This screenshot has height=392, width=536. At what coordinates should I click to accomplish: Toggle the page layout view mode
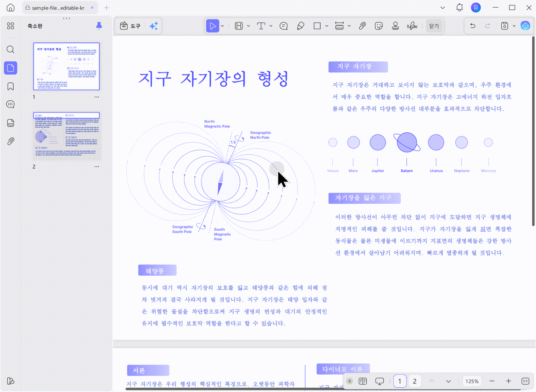coord(363,381)
